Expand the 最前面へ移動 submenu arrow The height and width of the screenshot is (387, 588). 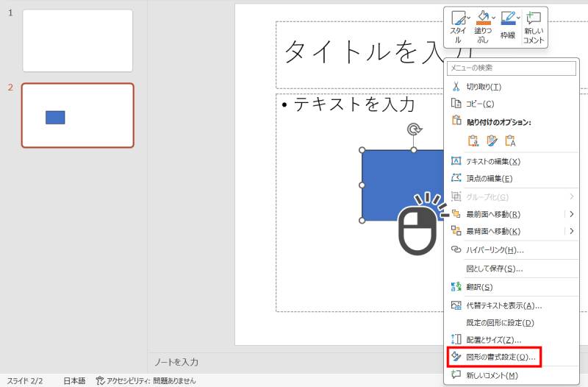click(572, 214)
